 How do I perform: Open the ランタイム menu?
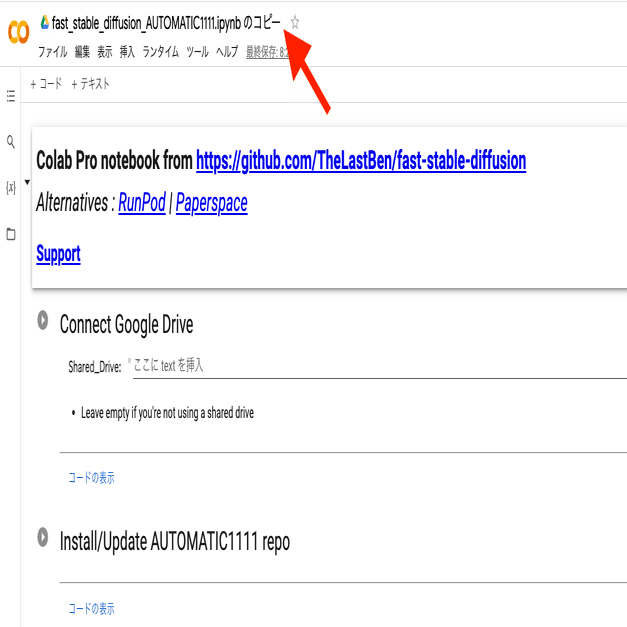(161, 52)
